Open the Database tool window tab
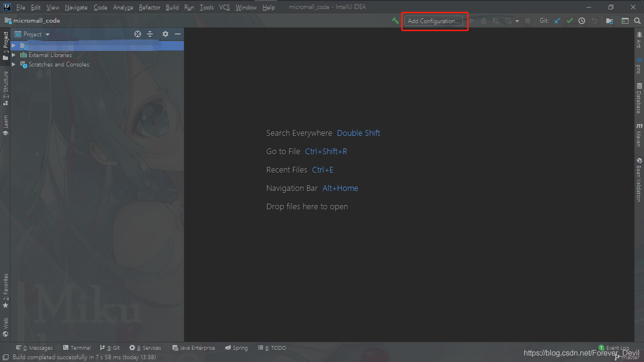 coord(639,99)
